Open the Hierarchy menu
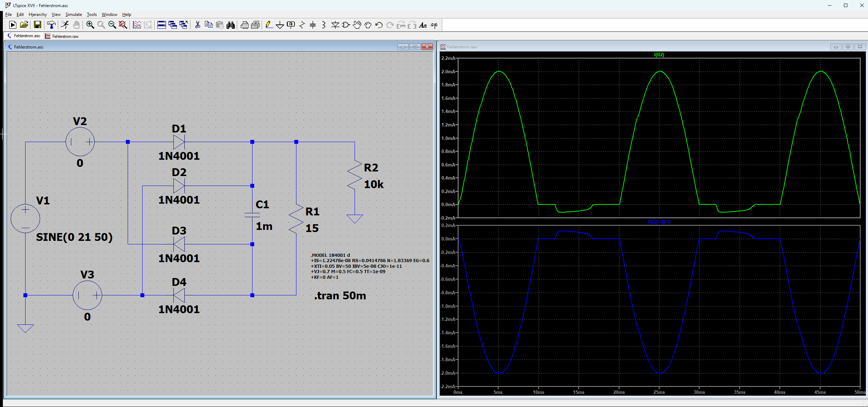Screen dimensions: 868x407 click(38, 15)
